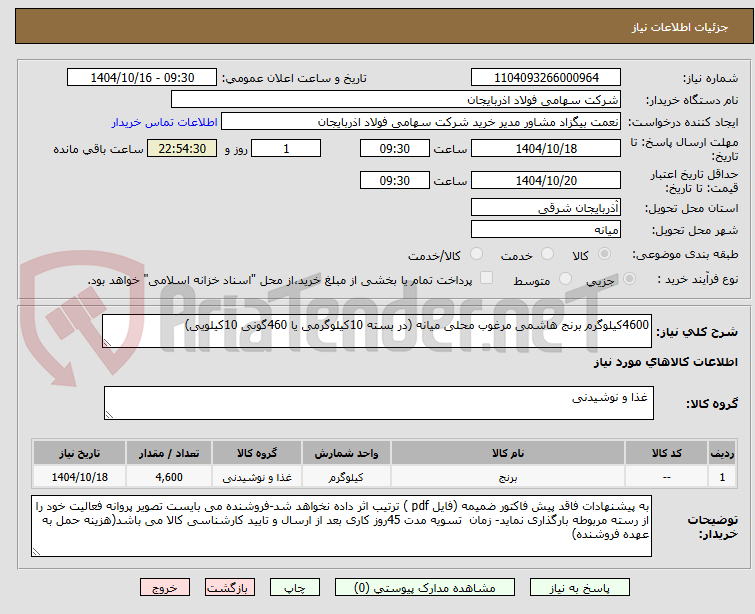Select the کالا radio button
The image size is (755, 614).
coord(604,254)
